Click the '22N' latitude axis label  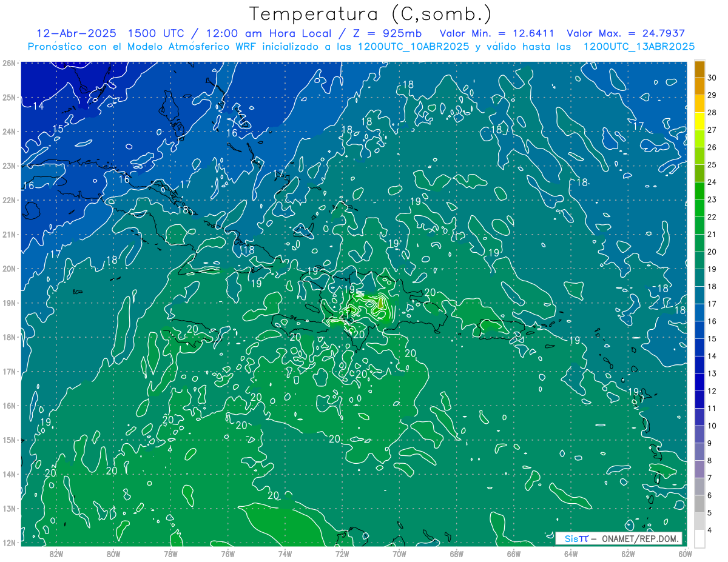pyautogui.click(x=9, y=200)
